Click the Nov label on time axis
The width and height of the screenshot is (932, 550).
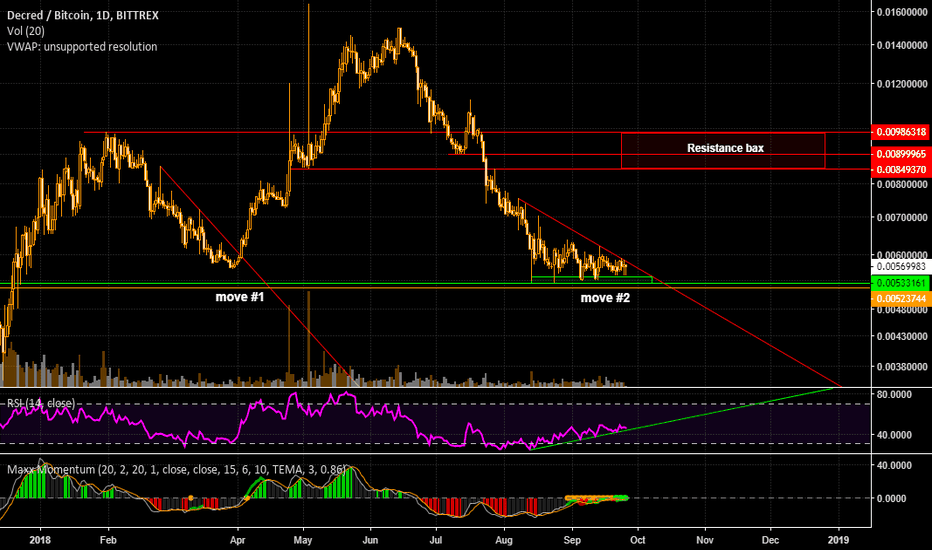(x=705, y=540)
